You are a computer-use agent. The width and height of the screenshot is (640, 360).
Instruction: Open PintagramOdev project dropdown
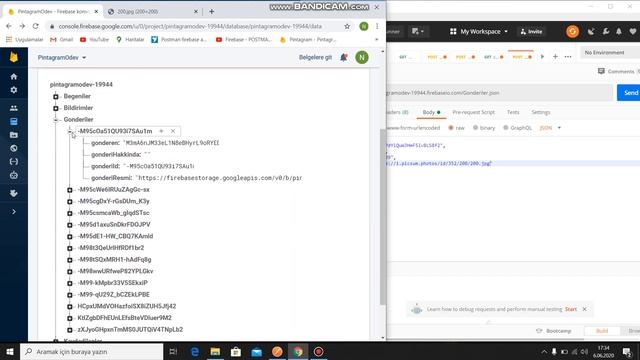pos(62,58)
